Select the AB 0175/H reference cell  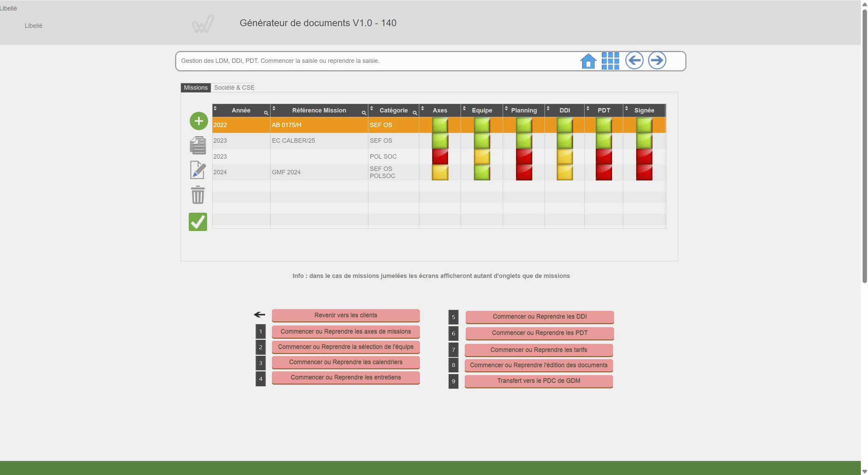pos(319,125)
